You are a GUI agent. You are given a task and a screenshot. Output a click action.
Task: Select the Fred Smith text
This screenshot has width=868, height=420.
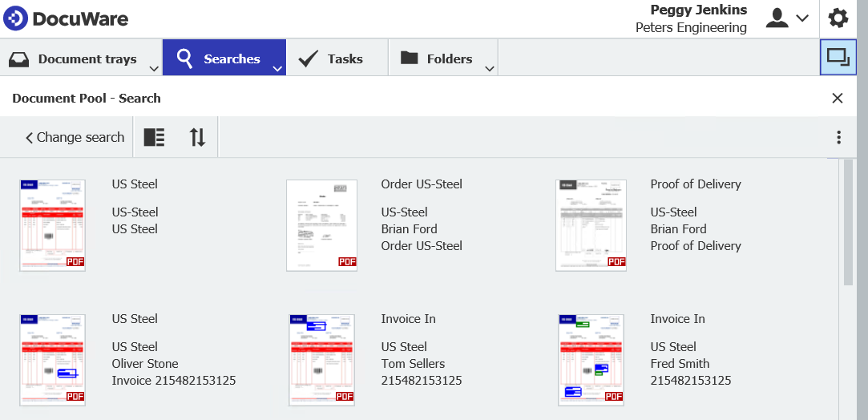coord(680,364)
